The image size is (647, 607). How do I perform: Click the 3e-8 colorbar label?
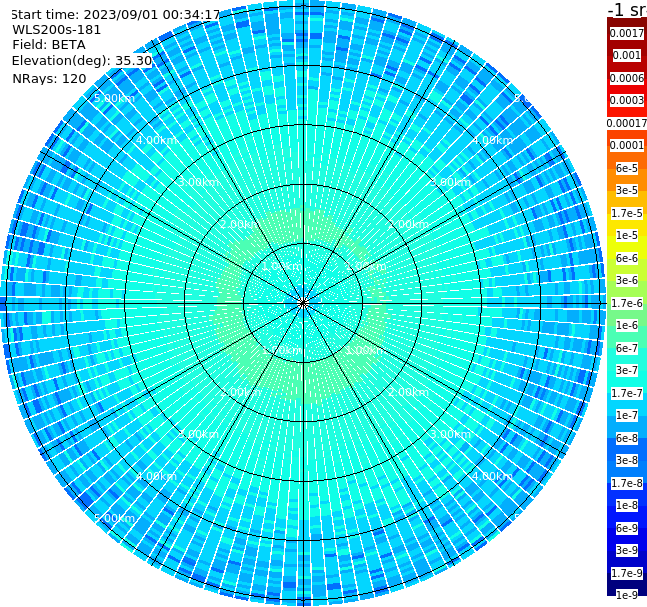pyautogui.click(x=627, y=460)
